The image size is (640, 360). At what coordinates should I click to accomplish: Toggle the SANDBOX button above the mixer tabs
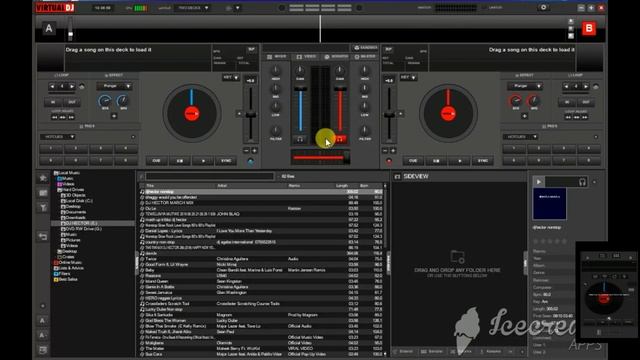(x=365, y=48)
